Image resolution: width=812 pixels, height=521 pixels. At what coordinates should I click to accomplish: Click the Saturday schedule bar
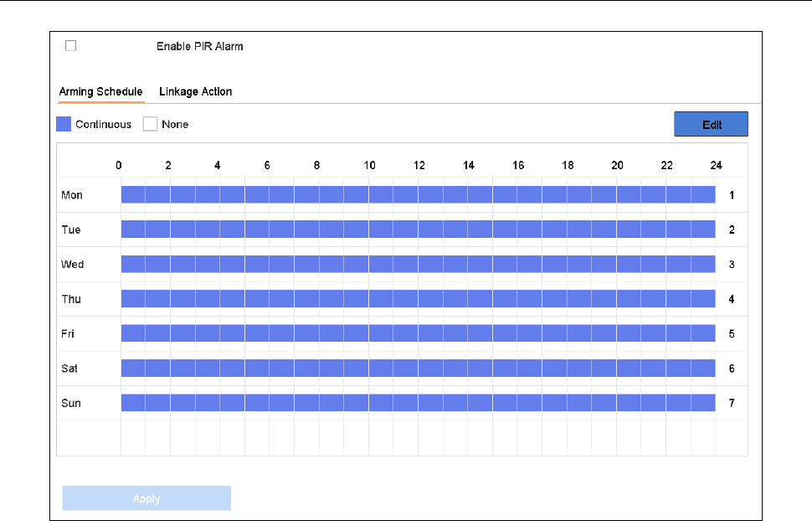418,368
